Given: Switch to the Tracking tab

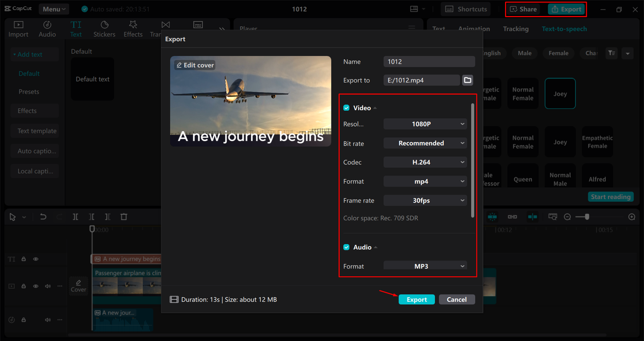Looking at the screenshot, I should (x=516, y=29).
